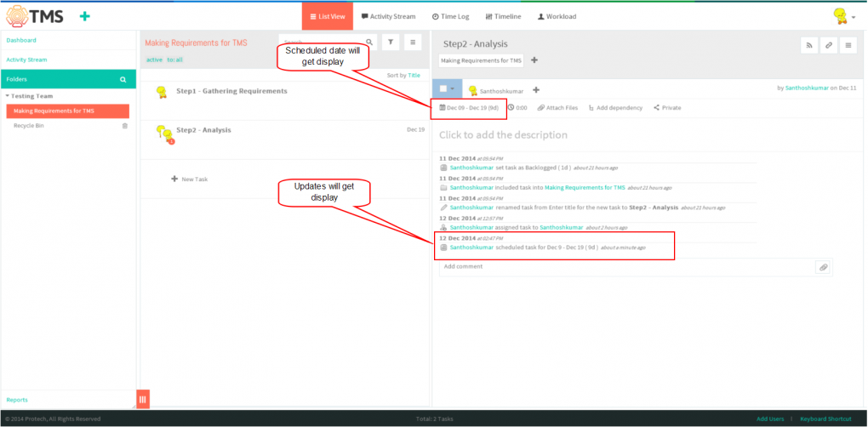Open Reports in sidebar
Screen dimensions: 868x427
[17, 400]
